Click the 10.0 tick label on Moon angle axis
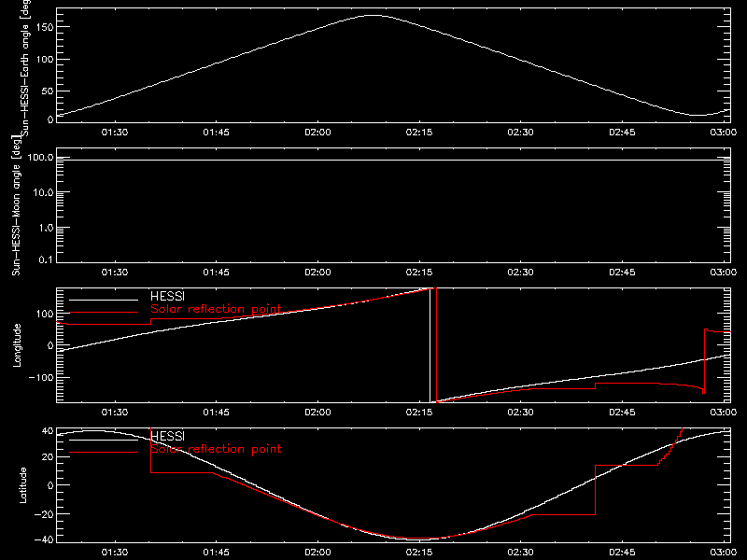Image resolution: width=747 pixels, height=560 pixels. pyautogui.click(x=43, y=192)
